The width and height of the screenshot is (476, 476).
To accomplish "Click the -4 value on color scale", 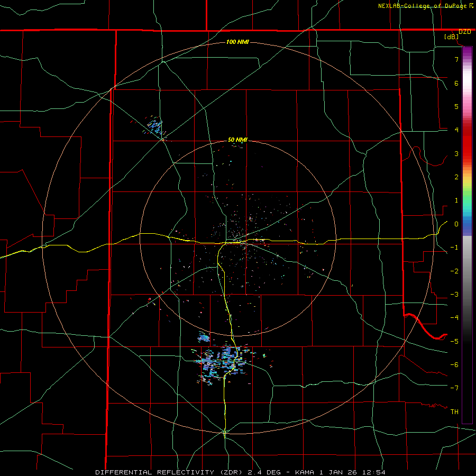I will (x=454, y=318).
